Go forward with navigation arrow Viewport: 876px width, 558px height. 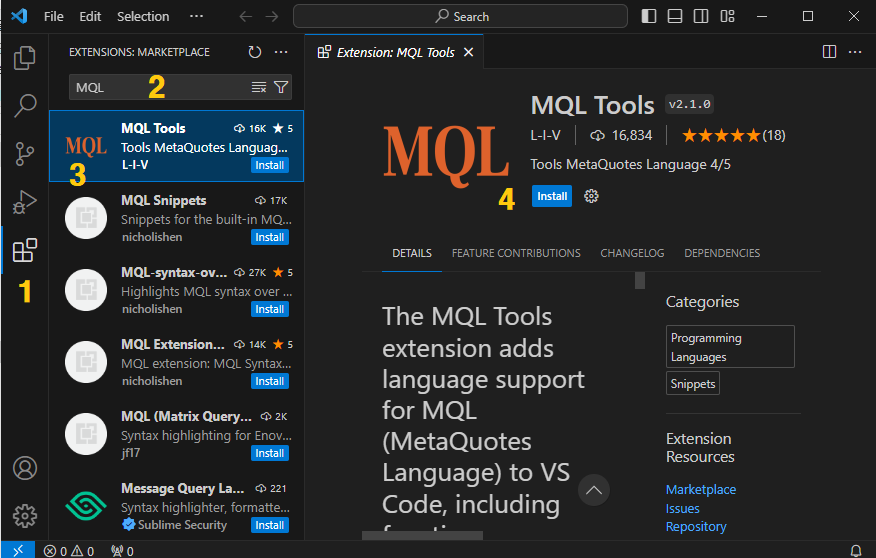tap(272, 17)
